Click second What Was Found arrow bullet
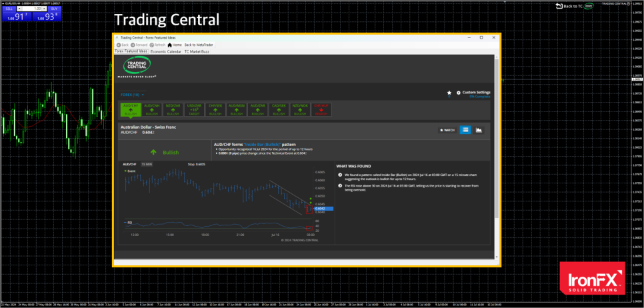 pos(340,186)
